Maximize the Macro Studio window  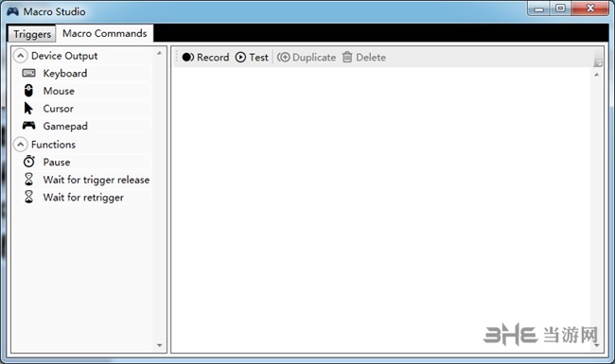pos(560,9)
